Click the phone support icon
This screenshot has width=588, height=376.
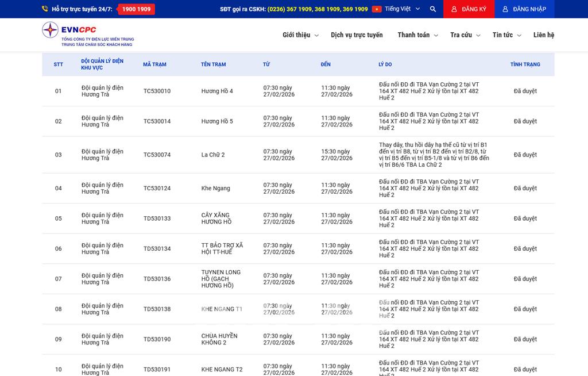coord(45,9)
